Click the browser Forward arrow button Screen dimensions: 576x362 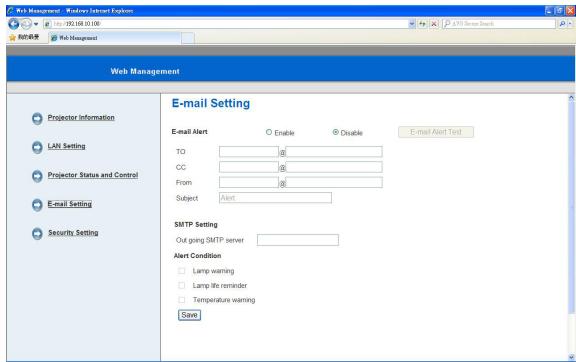pos(26,24)
